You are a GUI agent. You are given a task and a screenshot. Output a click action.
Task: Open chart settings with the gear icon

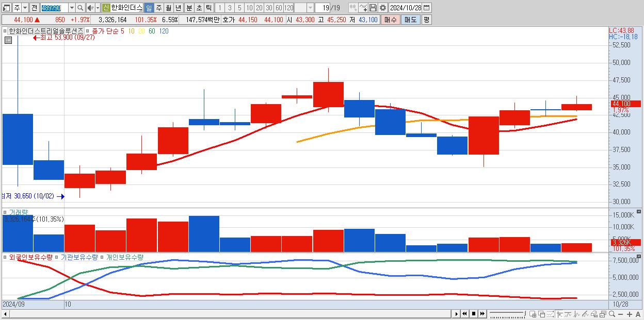(x=382, y=8)
